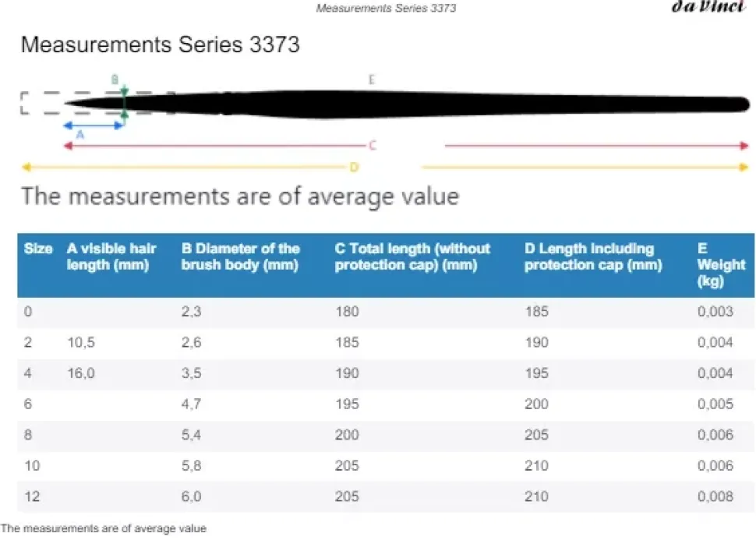The width and height of the screenshot is (756, 551).
Task: Select the 'C Total length' column header
Action: tap(412, 256)
